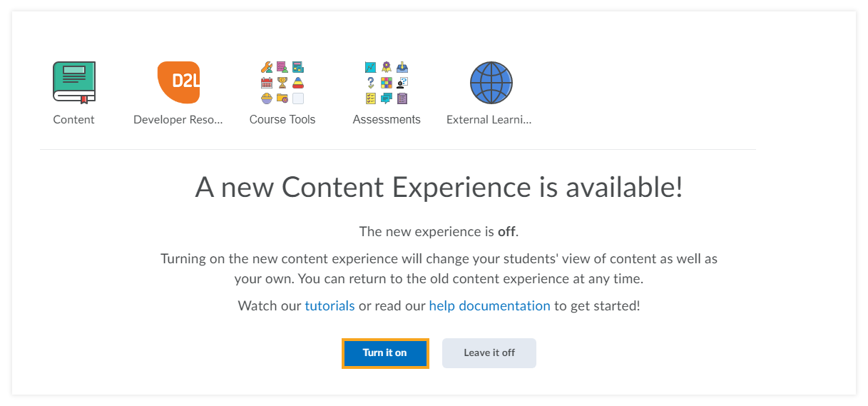This screenshot has width=868, height=406.
Task: Select the External Learning text label
Action: pyautogui.click(x=489, y=120)
